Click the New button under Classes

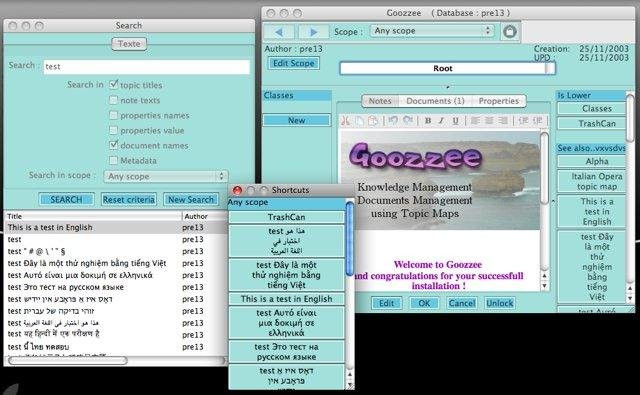tap(296, 120)
